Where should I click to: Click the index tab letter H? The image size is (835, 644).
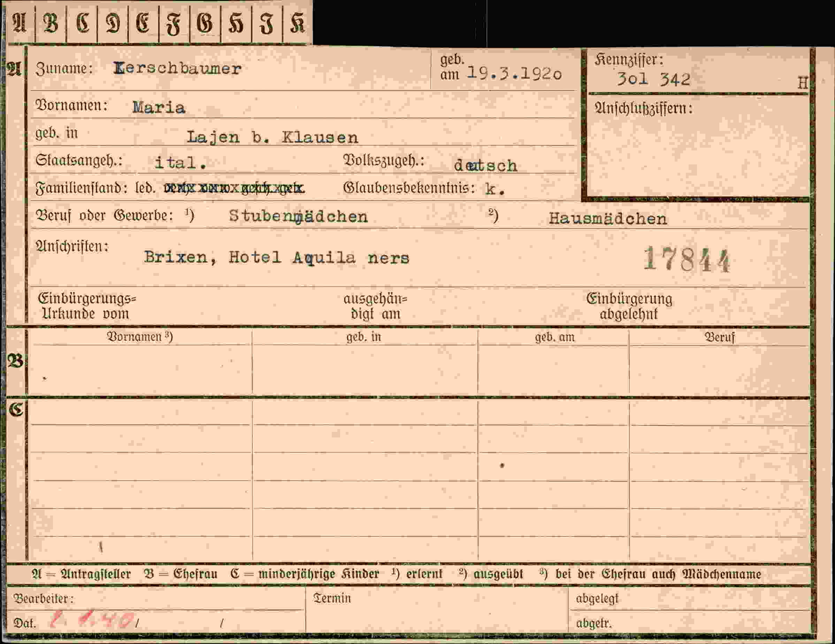coord(236,23)
